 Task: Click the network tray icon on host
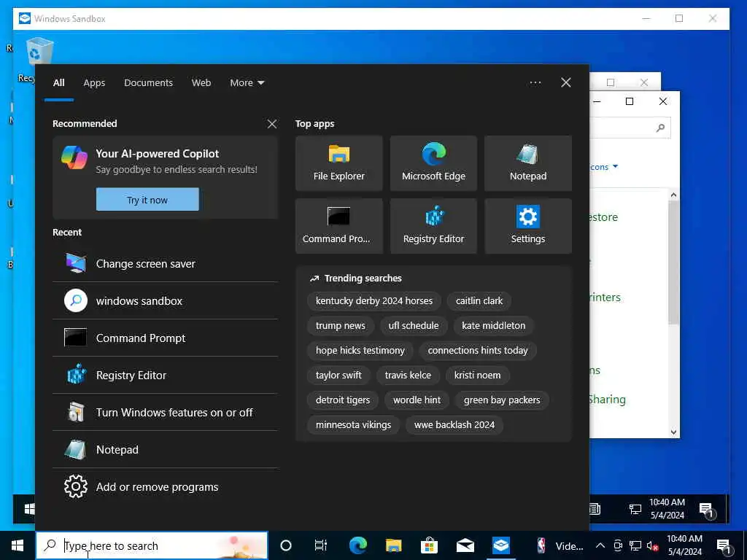click(635, 545)
